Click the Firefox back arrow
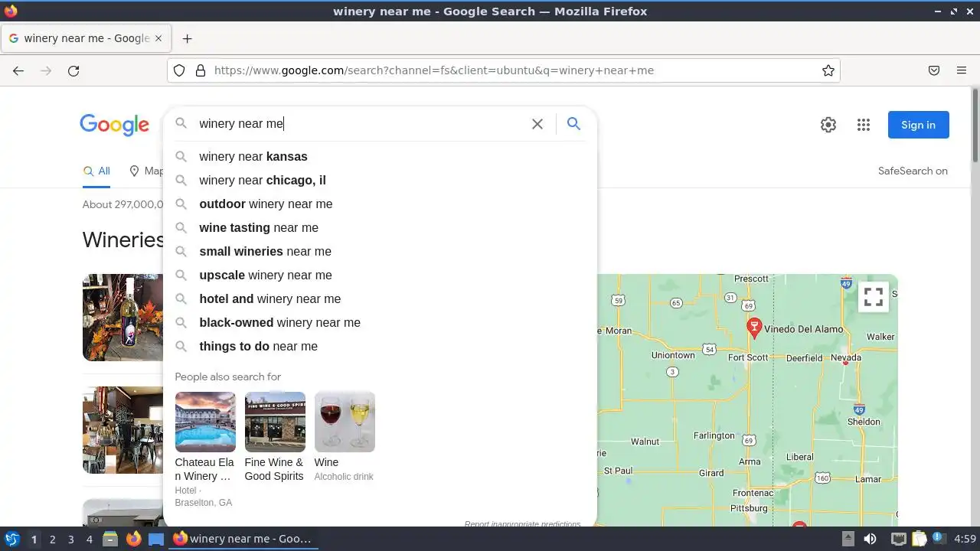Screen dimensions: 980x551 (x=18, y=70)
